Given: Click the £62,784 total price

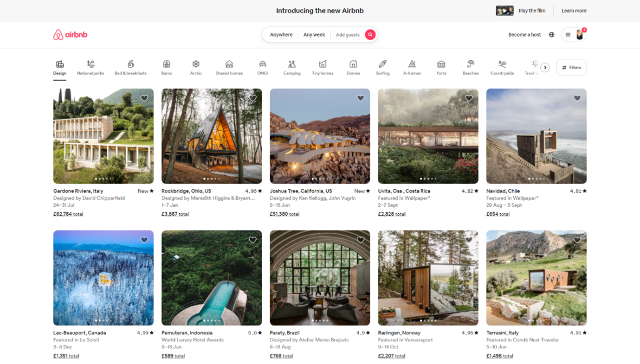Looking at the screenshot, I should pos(68,214).
